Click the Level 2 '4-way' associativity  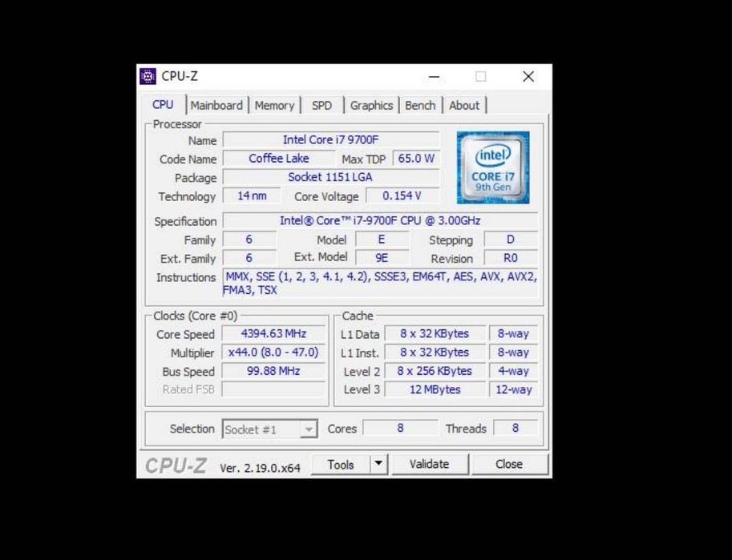click(513, 371)
